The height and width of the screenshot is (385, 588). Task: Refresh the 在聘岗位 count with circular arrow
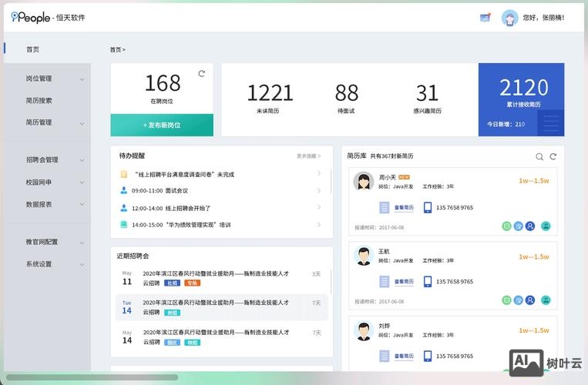tap(202, 73)
